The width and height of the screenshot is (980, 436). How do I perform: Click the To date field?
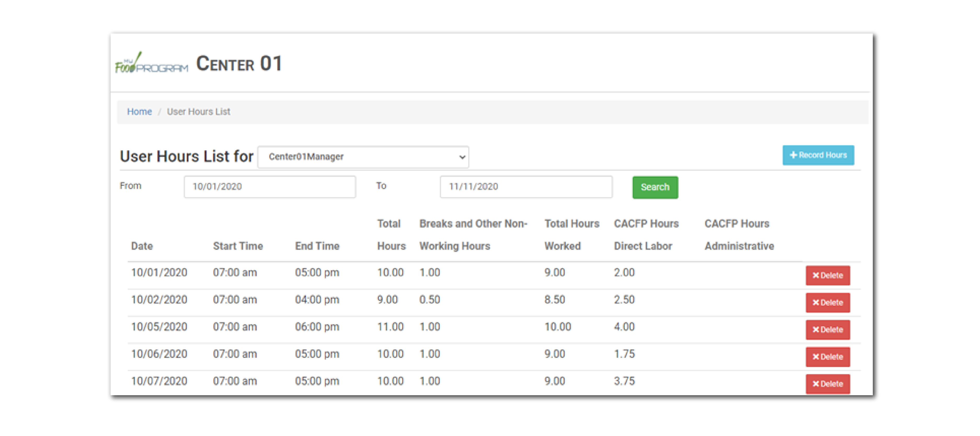526,186
